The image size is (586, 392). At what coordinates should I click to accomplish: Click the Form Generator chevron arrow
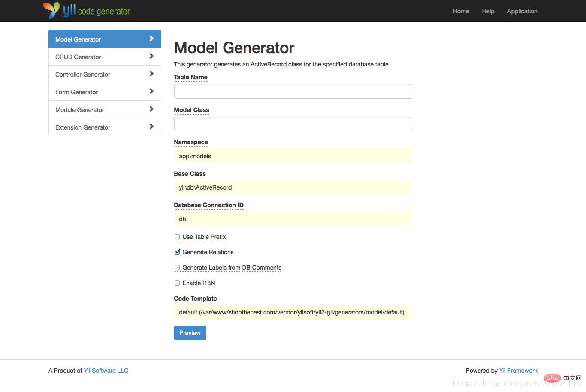151,91
